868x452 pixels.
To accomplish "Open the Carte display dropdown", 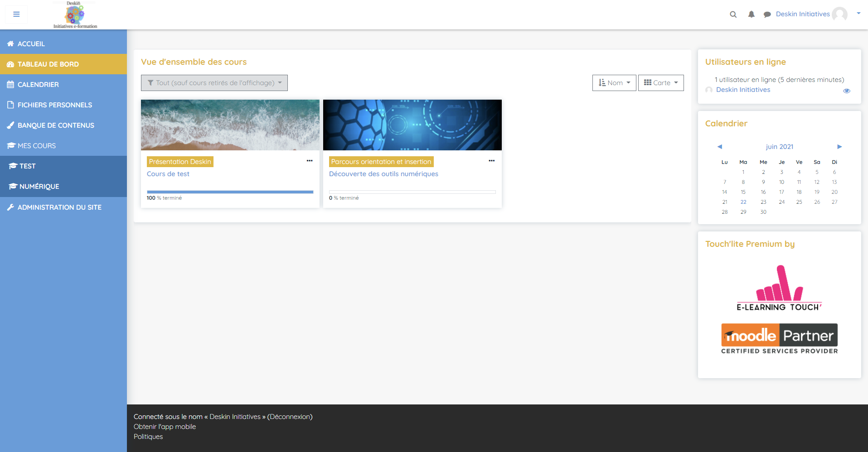I will (660, 83).
